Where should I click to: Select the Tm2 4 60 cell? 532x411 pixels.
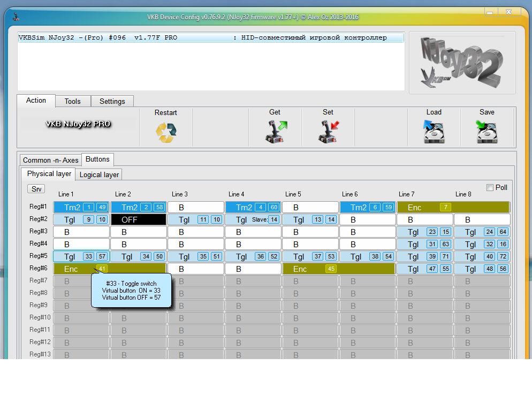coord(253,207)
